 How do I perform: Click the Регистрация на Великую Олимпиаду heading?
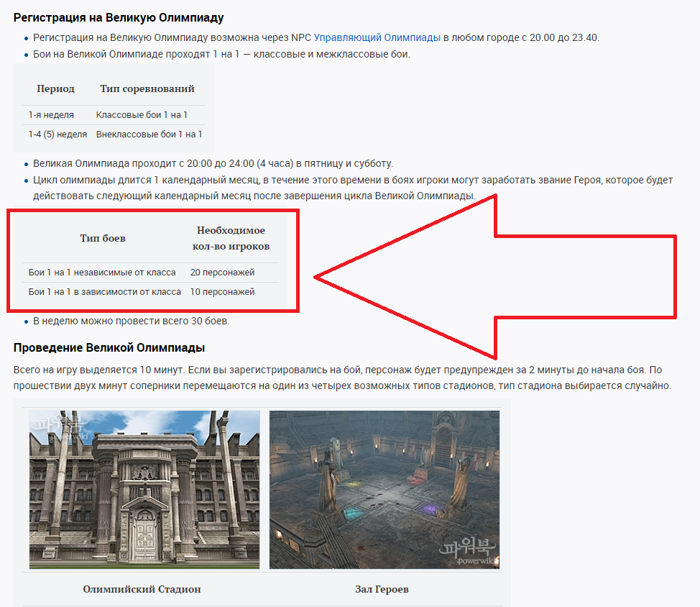click(x=119, y=17)
